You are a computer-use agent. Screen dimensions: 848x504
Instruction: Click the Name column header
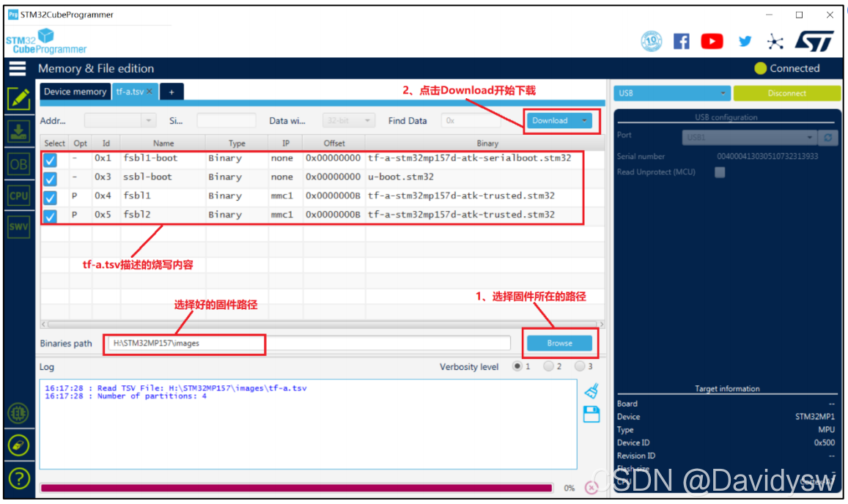click(163, 144)
